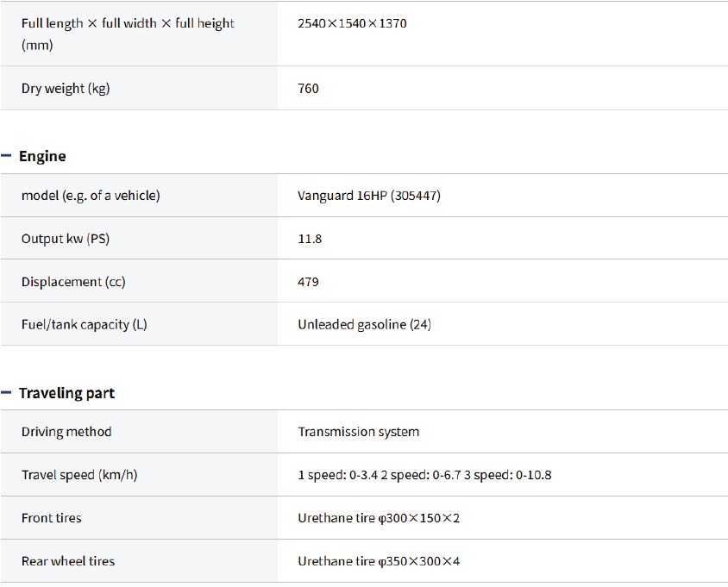Select the Dry weight (kg) label

[x=66, y=88]
